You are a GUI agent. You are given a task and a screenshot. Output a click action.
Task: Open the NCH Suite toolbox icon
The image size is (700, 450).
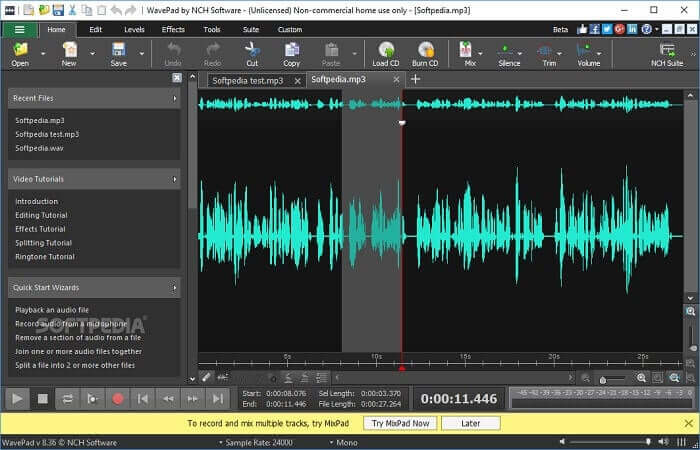[667, 50]
